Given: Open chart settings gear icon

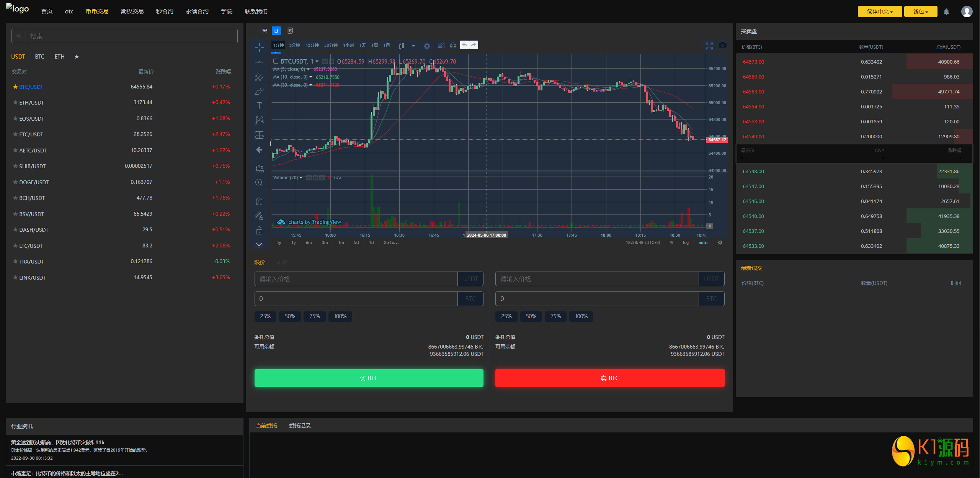Looking at the screenshot, I should (x=427, y=46).
